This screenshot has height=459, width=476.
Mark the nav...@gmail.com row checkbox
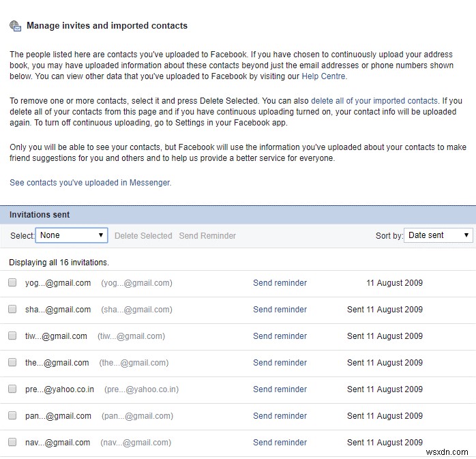tap(12, 442)
